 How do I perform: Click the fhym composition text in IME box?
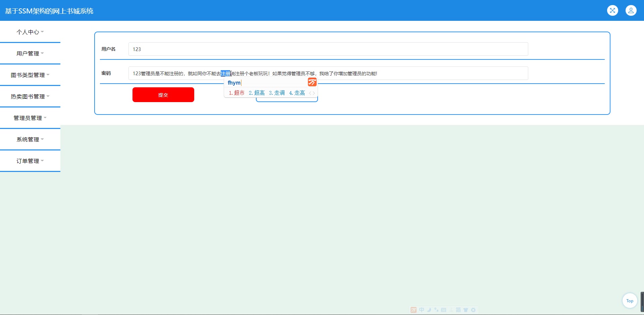pos(234,83)
